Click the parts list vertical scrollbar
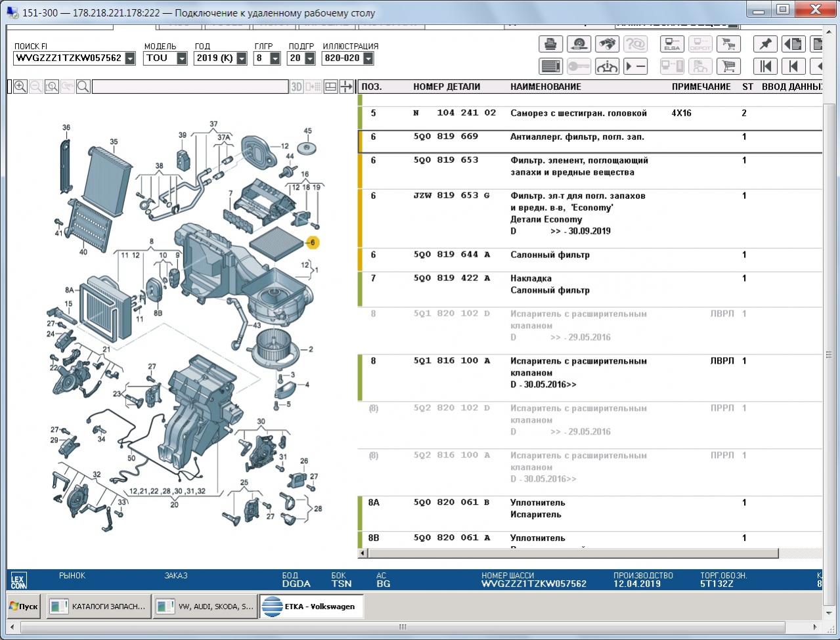The image size is (840, 640). click(x=828, y=354)
